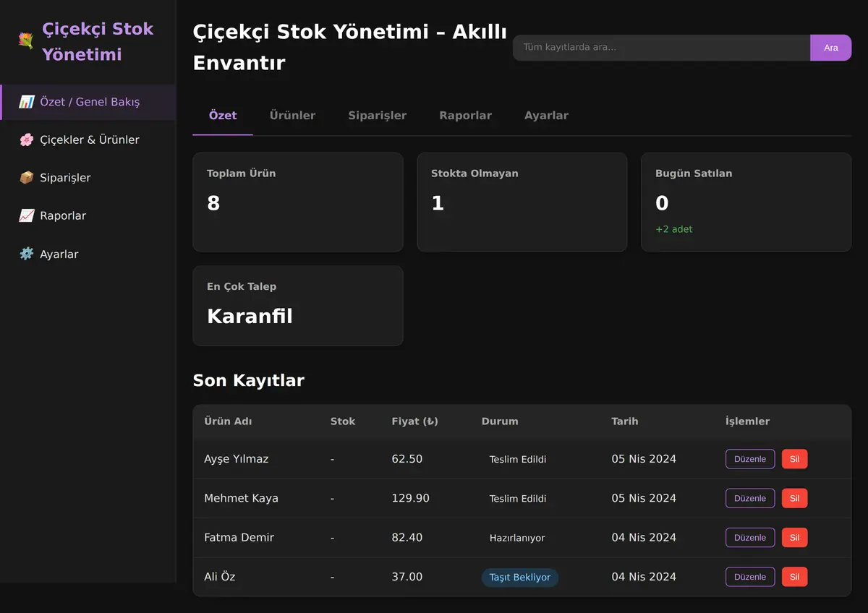868x613 pixels.
Task: Click the Stok column header
Action: coord(343,421)
